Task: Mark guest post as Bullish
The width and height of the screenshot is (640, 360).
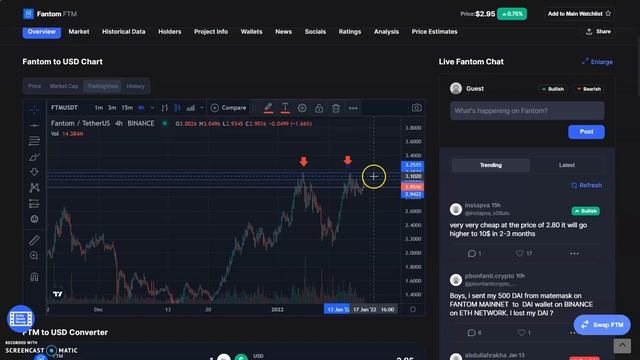Action: point(552,89)
